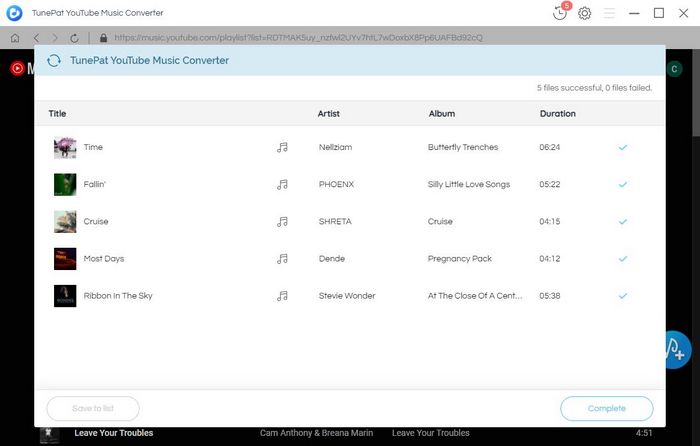
Task: Click the Save to list button
Action: coord(93,408)
